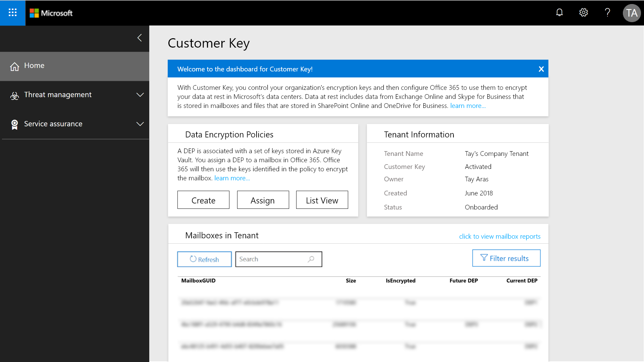Open the help question mark
This screenshot has height=362, width=644.
click(x=607, y=13)
